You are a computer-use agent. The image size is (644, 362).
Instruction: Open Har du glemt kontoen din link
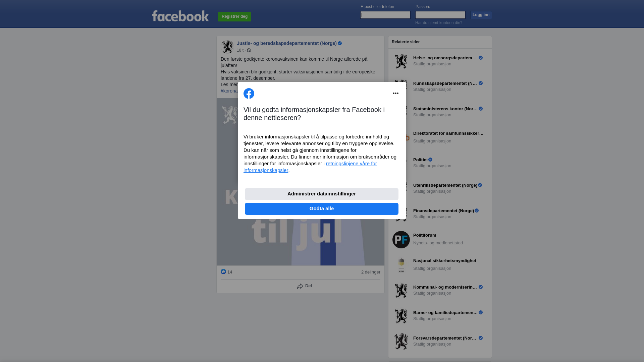[x=439, y=23]
